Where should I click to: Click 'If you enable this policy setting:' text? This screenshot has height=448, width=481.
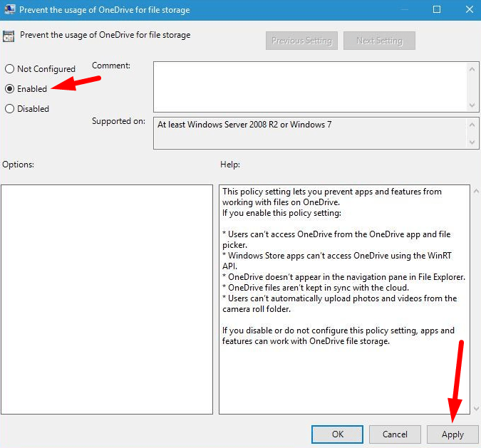click(x=281, y=213)
